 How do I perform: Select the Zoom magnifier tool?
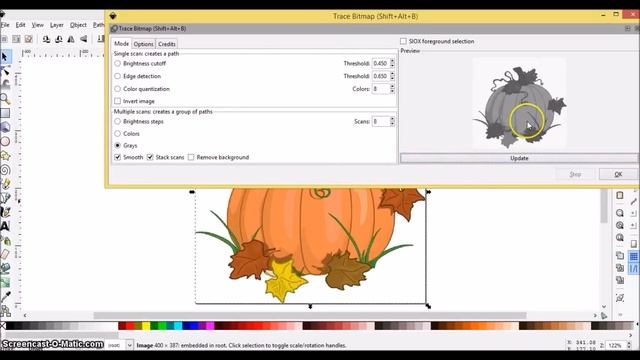(5, 99)
